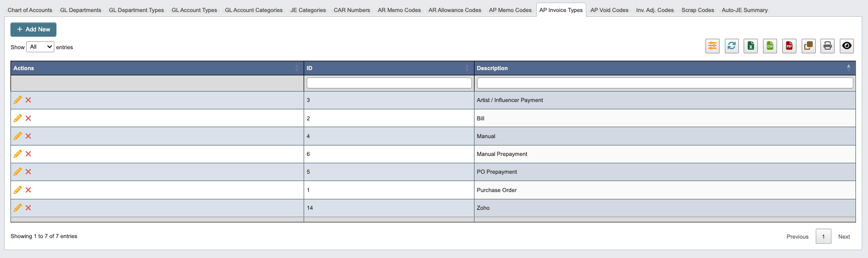Select the 'Zoho' description cell

(665, 208)
